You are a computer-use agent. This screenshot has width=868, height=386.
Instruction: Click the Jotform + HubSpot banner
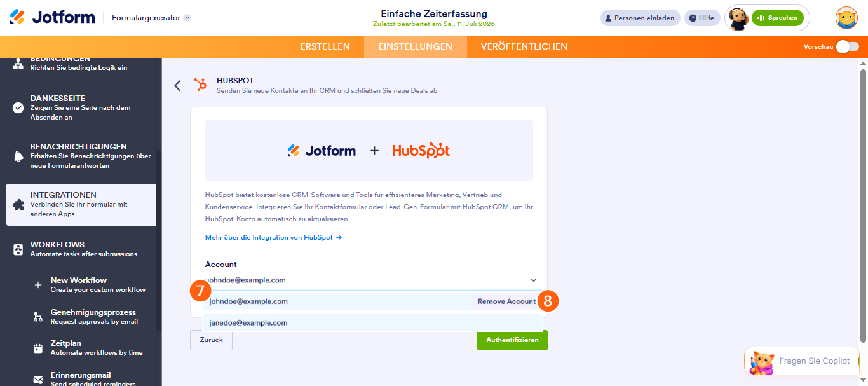(369, 150)
